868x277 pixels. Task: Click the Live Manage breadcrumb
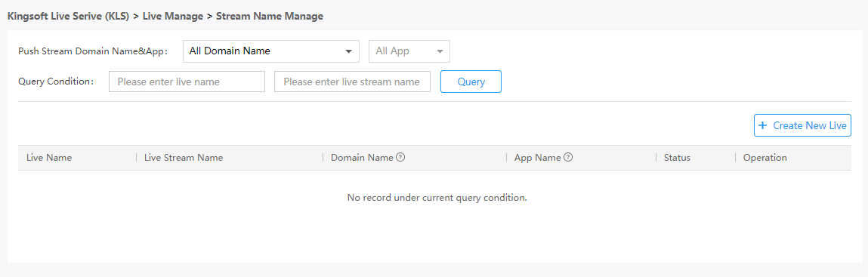click(x=173, y=17)
